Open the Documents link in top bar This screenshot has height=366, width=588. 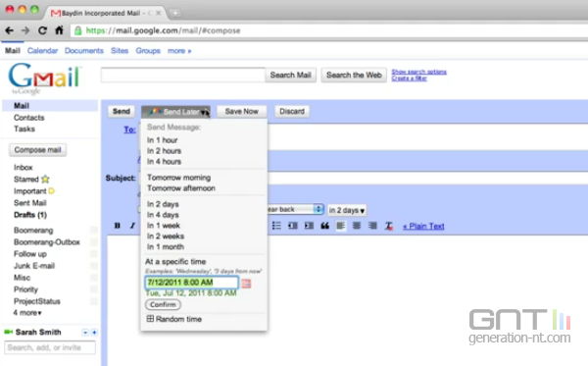click(84, 51)
